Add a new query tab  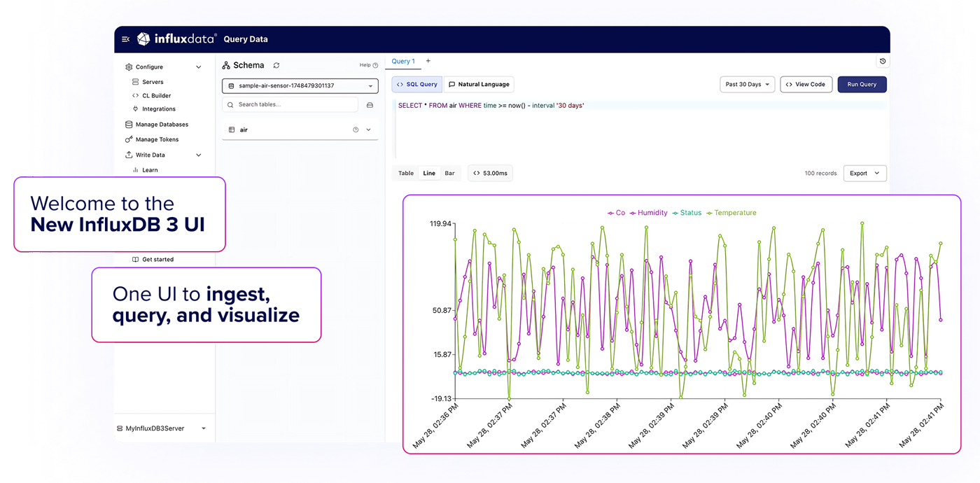coord(428,61)
